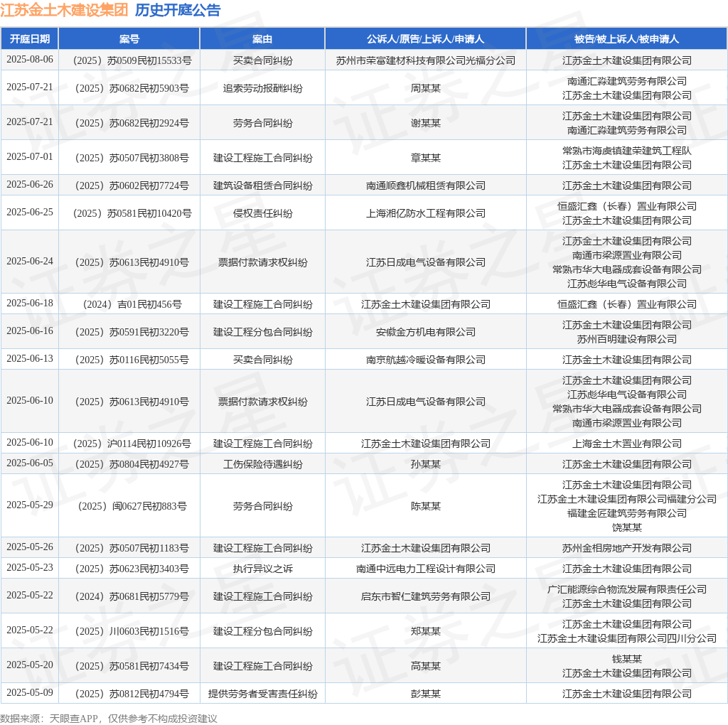Click case number (2025)苏0682民初5903号
The height and width of the screenshot is (725, 728).
132,88
